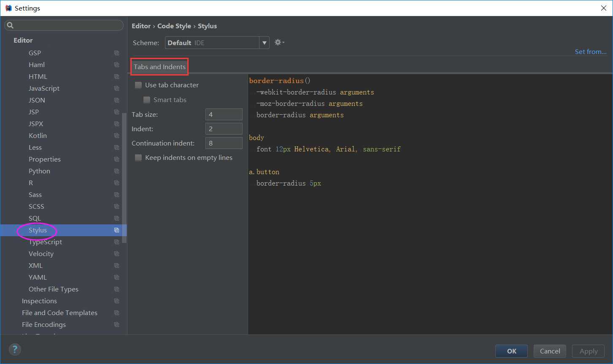Viewport: 613px width, 364px height.
Task: Click the Apply button
Action: (589, 351)
